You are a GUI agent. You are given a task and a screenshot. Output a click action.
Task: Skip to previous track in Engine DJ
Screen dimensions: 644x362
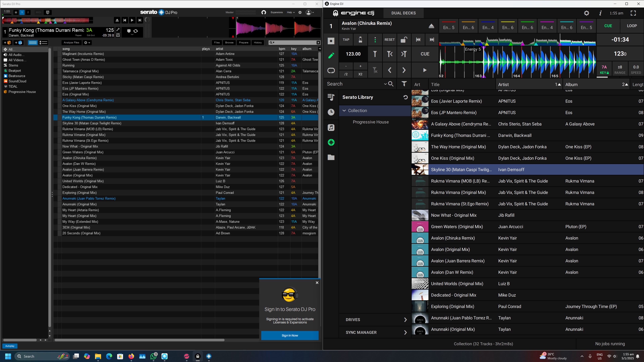[418, 40]
